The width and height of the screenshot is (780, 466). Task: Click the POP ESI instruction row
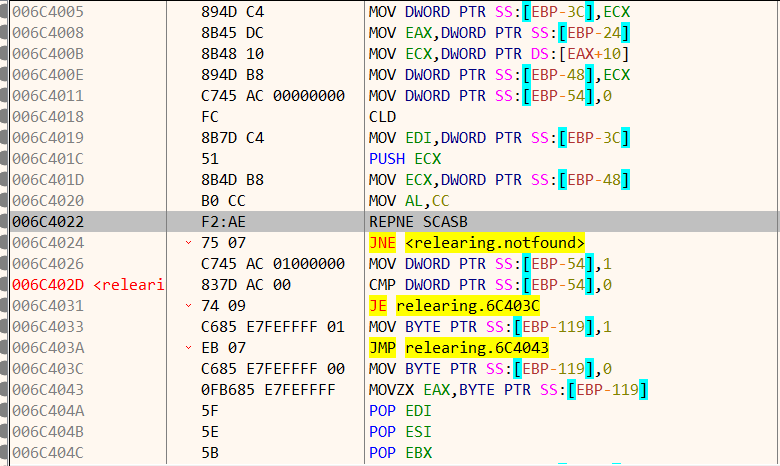[x=401, y=431]
